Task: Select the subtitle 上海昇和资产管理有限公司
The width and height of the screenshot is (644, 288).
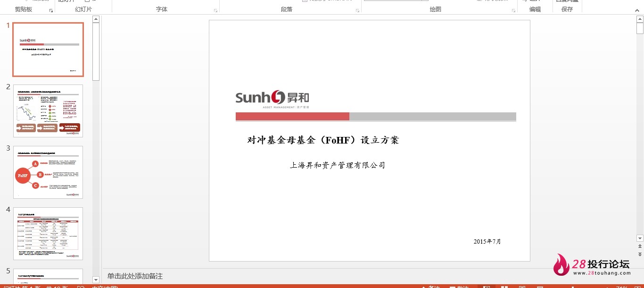Action: pyautogui.click(x=338, y=165)
